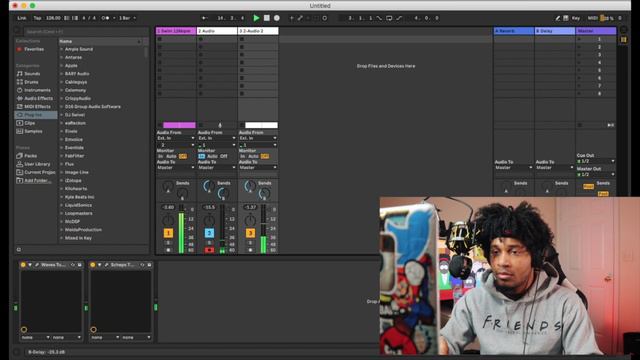The height and width of the screenshot is (360, 640).
Task: Toggle track 2 activator button
Action: point(209,233)
